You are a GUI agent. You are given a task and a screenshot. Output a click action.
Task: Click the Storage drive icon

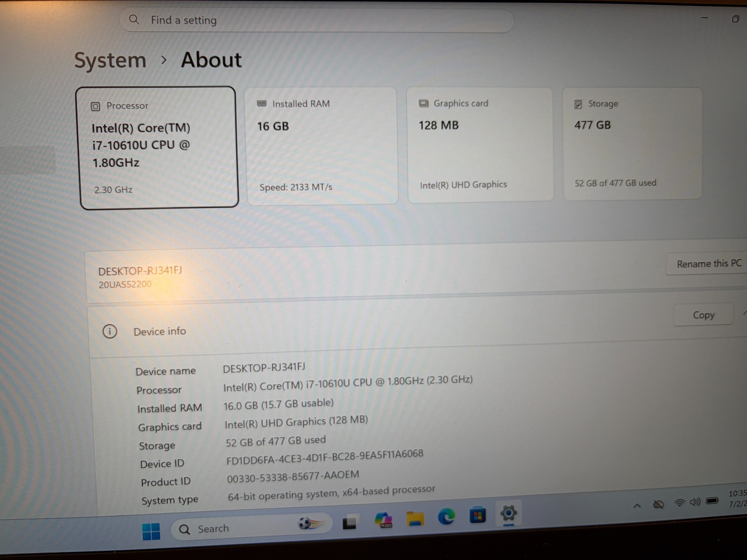click(578, 104)
